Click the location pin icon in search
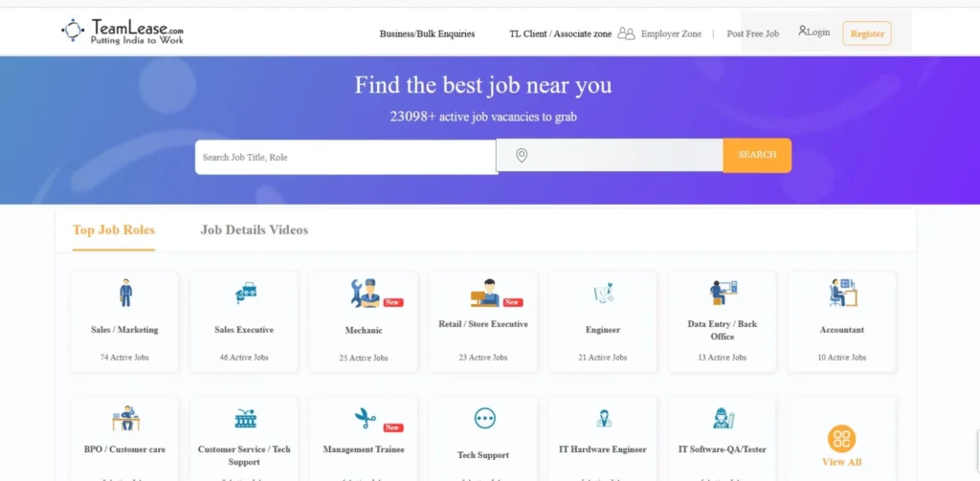The image size is (980, 481). point(522,156)
